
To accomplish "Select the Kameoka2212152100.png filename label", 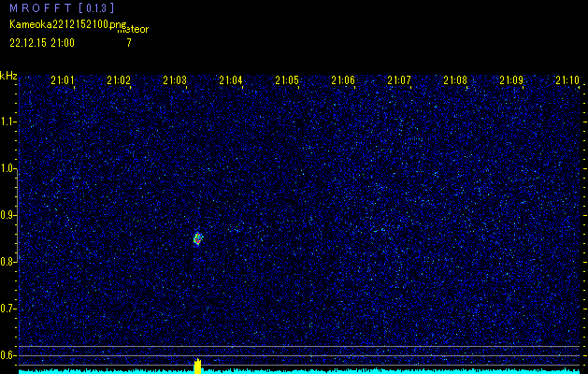I will (68, 24).
